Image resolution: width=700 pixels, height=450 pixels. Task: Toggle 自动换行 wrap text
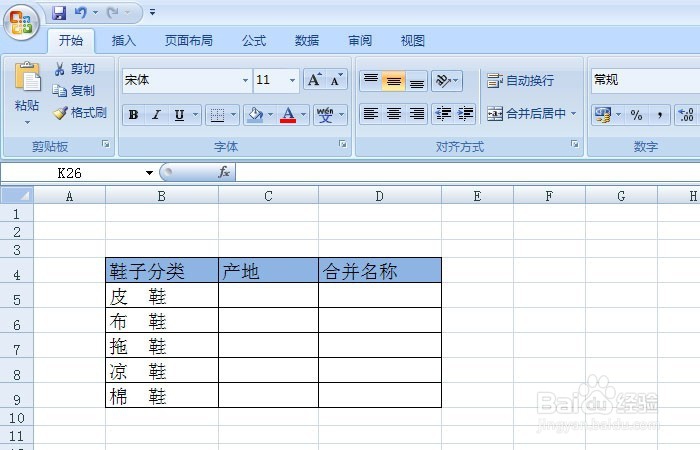(x=521, y=81)
